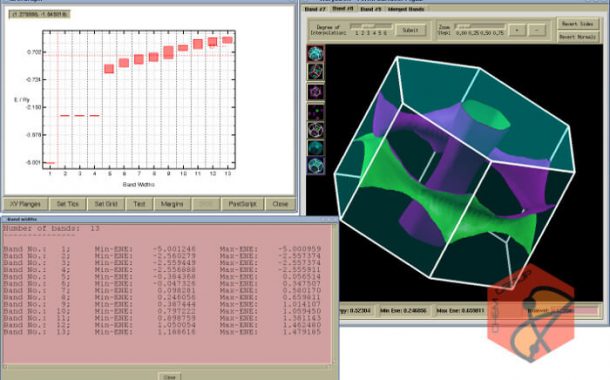Select the highlighted teal sphere display icon
The image size is (610, 380).
pos(316,54)
